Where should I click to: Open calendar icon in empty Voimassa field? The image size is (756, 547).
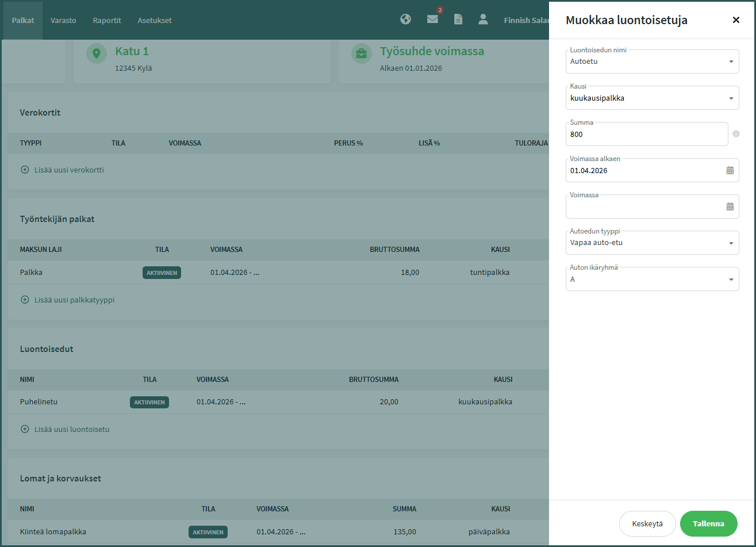pyautogui.click(x=730, y=206)
